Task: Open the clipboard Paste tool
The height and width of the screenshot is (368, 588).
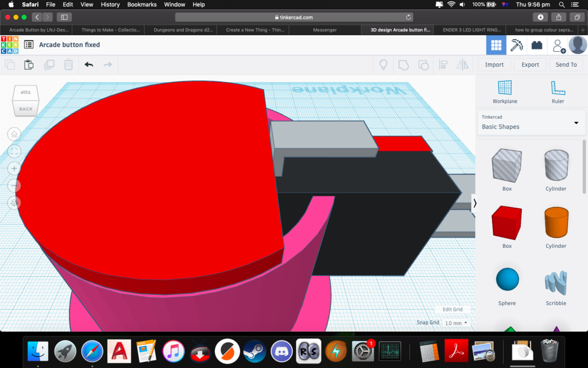Action: pos(29,64)
